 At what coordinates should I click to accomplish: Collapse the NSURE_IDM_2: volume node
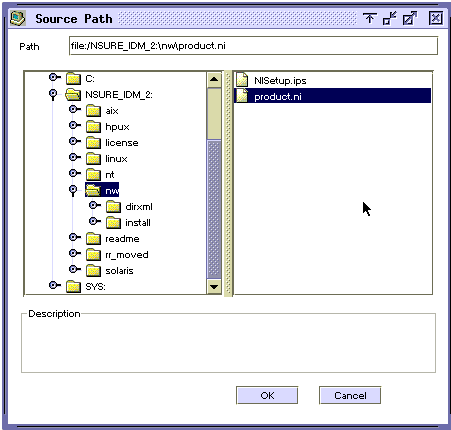pyautogui.click(x=53, y=95)
